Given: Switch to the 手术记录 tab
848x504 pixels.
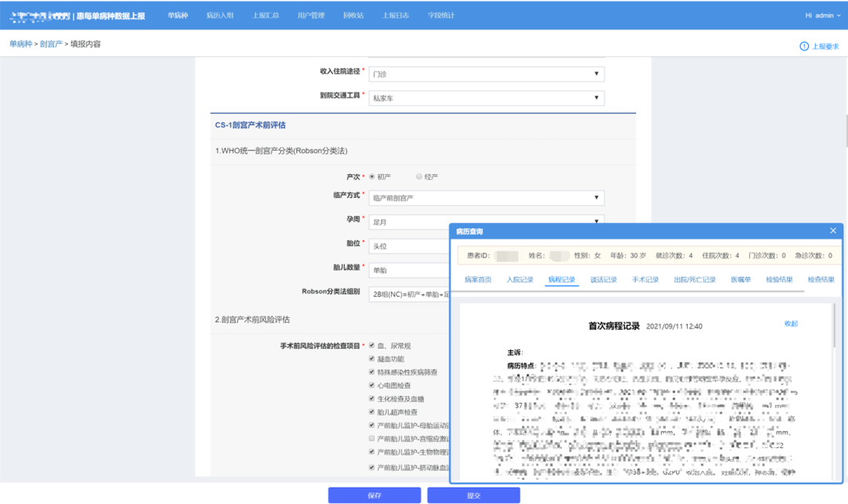Looking at the screenshot, I should click(x=645, y=279).
